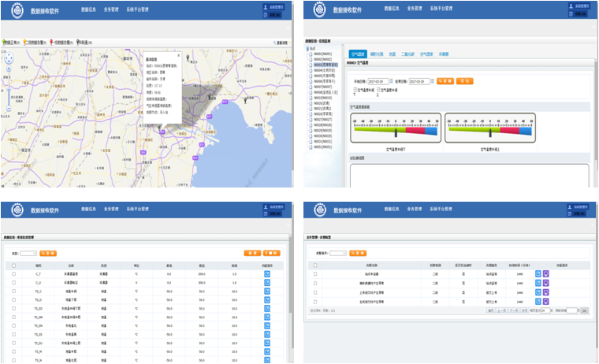Click the second orange button at table right
Viewport: 599px width, 364px height.
(x=272, y=253)
